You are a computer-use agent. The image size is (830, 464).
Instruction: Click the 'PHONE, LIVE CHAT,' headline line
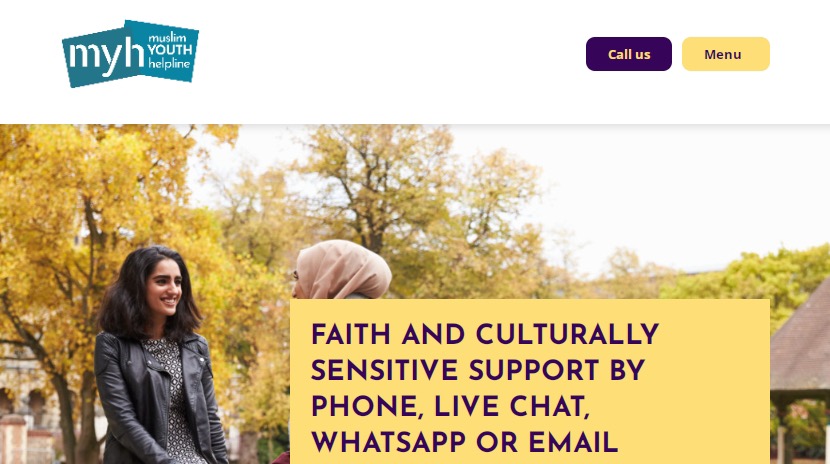coord(450,407)
